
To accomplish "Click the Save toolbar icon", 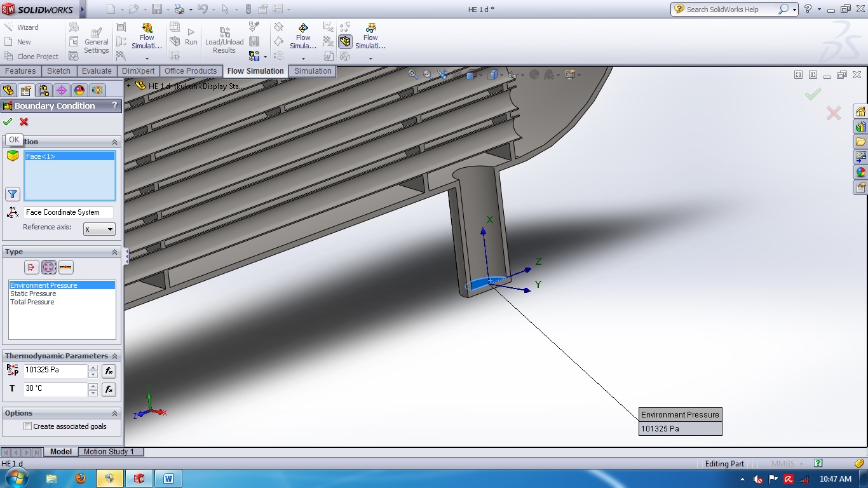I will pos(157,9).
